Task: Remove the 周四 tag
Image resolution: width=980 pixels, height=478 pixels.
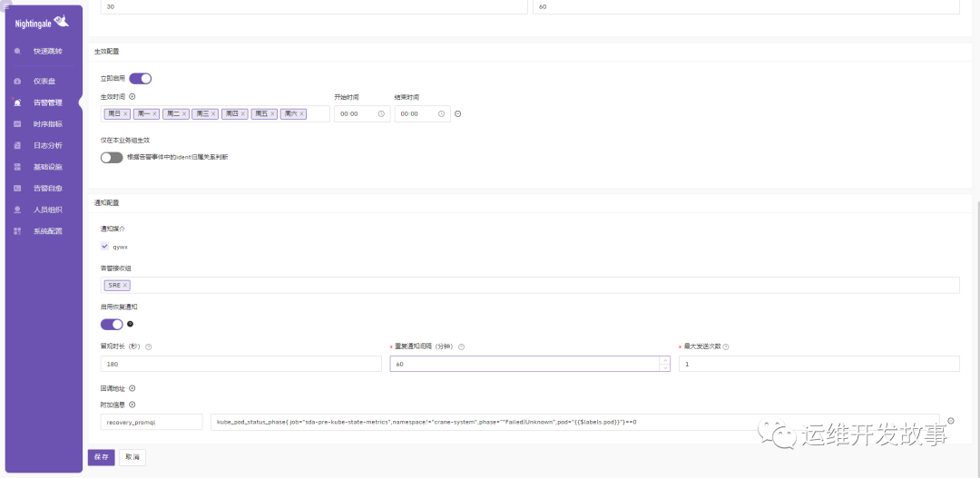Action: click(x=243, y=113)
